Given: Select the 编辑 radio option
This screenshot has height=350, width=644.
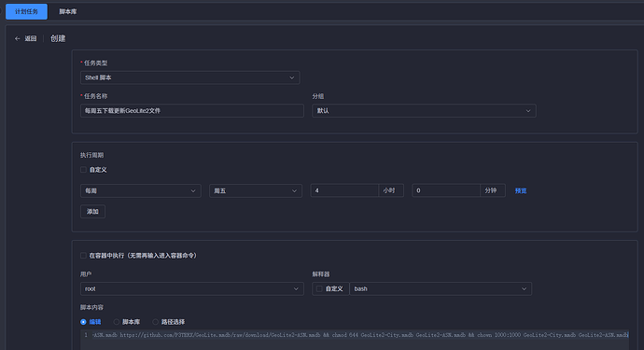Looking at the screenshot, I should 83,322.
